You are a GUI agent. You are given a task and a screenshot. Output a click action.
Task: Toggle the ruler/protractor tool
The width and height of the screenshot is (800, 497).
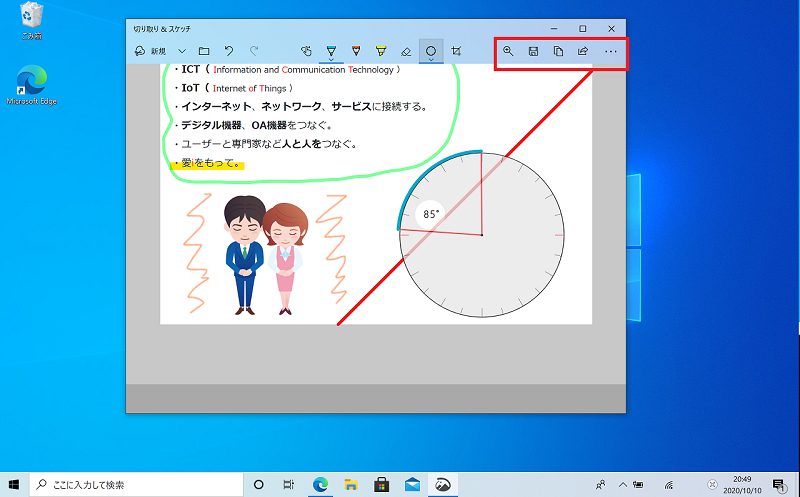coord(431,51)
